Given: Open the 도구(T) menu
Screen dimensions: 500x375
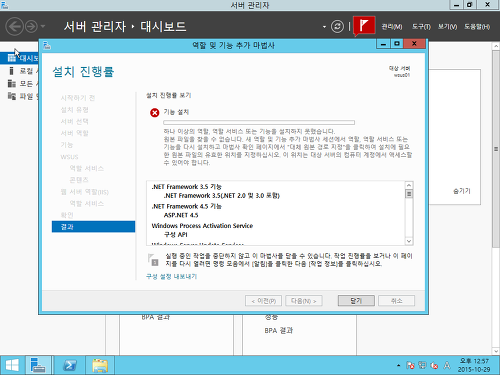Looking at the screenshot, I should tap(421, 27).
